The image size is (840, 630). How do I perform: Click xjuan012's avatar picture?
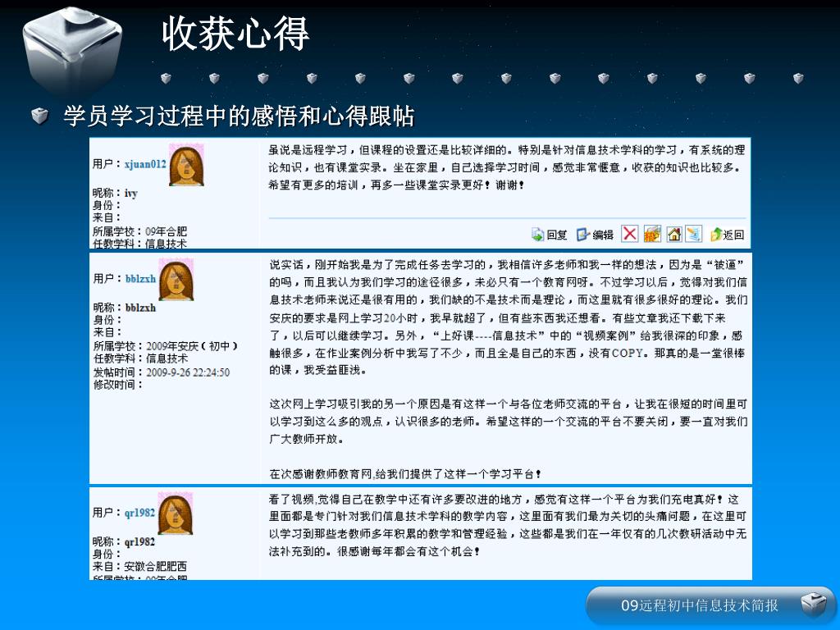coord(186,165)
